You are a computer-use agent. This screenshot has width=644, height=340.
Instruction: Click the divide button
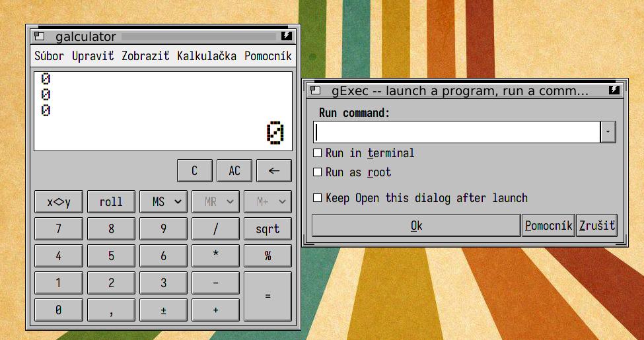215,228
